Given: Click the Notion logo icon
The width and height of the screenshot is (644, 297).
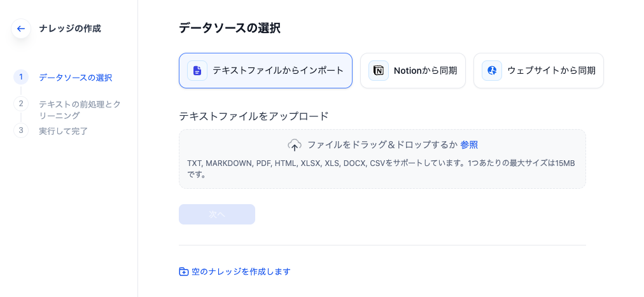Looking at the screenshot, I should click(x=379, y=71).
